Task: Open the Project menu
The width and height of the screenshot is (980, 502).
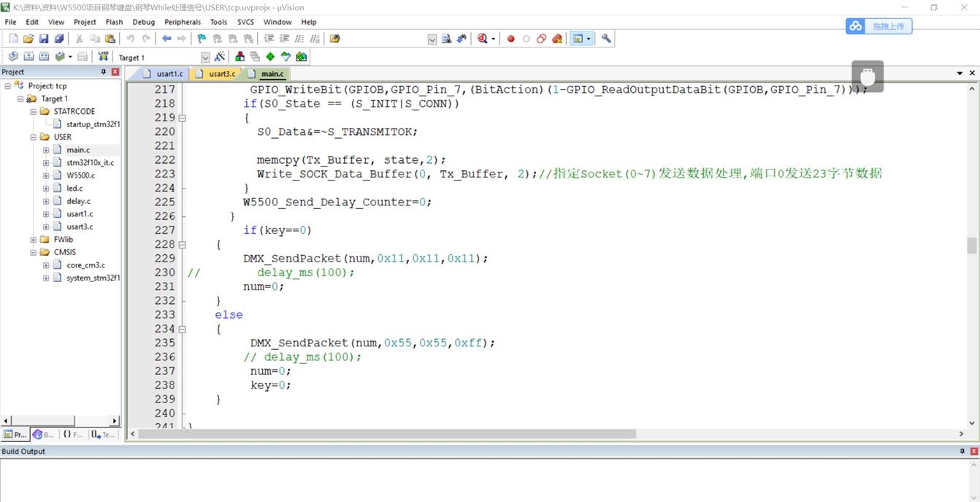Action: tap(85, 22)
